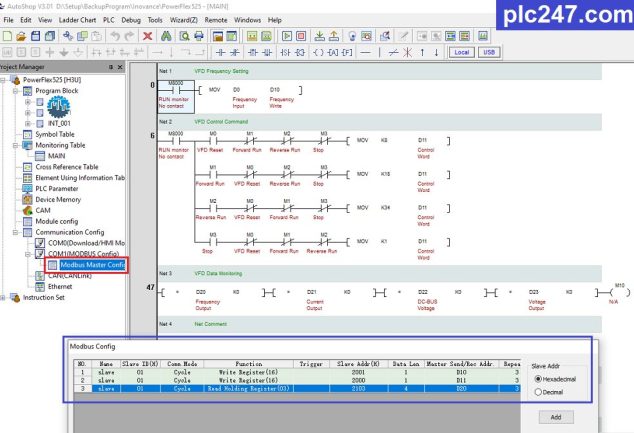
Task: Click the Add button in Modbus Config
Action: tap(556, 417)
